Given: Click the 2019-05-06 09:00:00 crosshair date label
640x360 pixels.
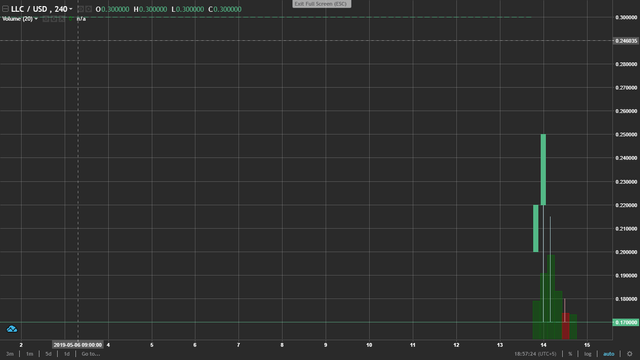Looking at the screenshot, I should pyautogui.click(x=78, y=345).
